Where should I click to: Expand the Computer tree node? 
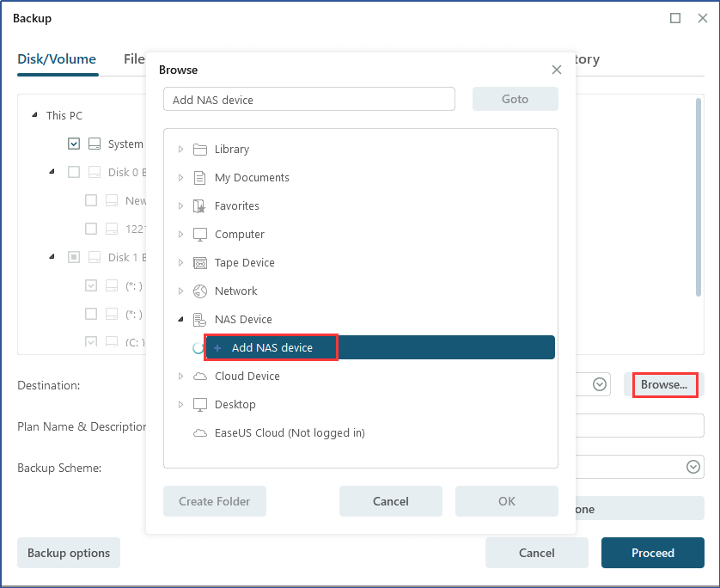point(180,235)
